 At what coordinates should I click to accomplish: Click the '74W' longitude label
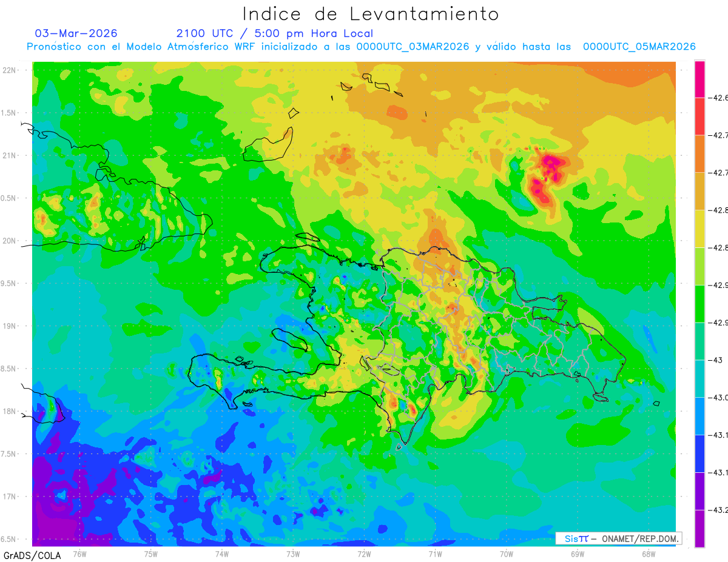[x=221, y=553]
